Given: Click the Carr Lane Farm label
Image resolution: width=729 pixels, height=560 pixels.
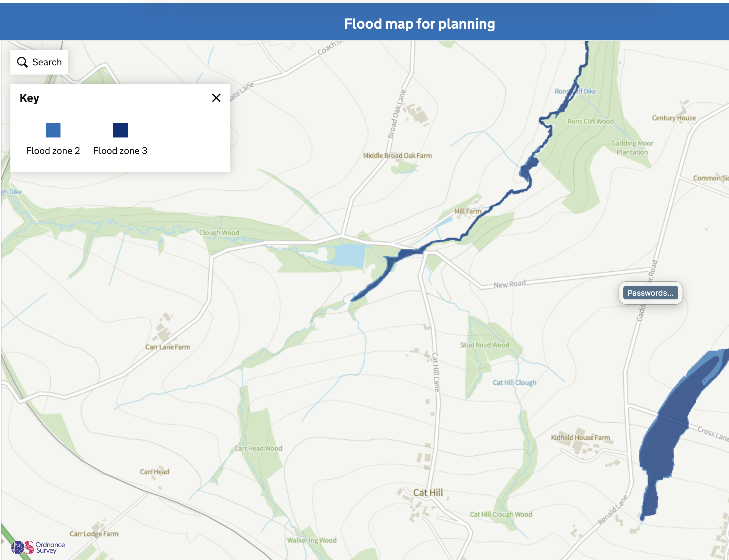Looking at the screenshot, I should click(x=168, y=347).
